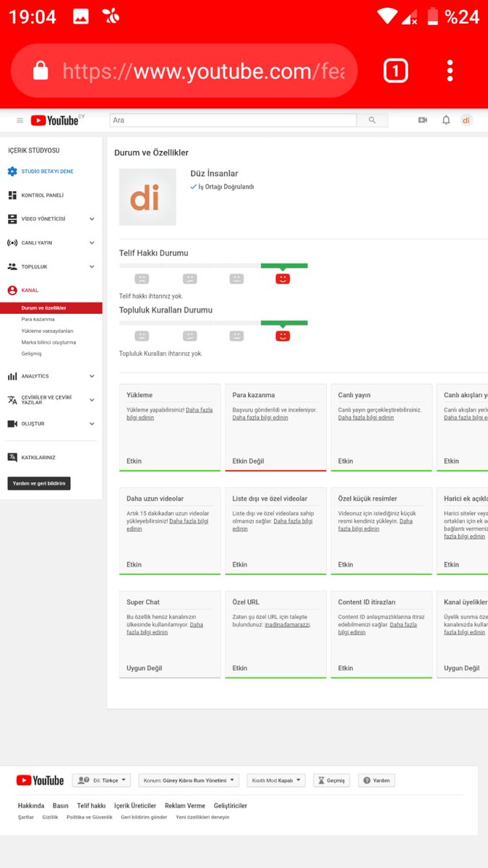Select Gelişmiş in sidebar
The height and width of the screenshot is (868, 488).
click(x=32, y=354)
